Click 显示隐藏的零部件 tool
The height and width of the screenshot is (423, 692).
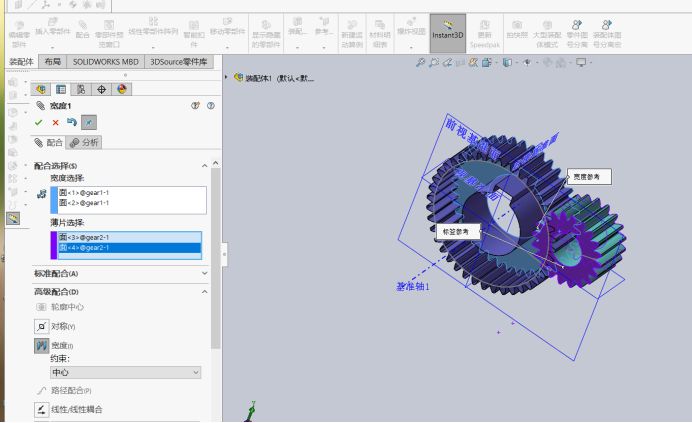coord(266,34)
